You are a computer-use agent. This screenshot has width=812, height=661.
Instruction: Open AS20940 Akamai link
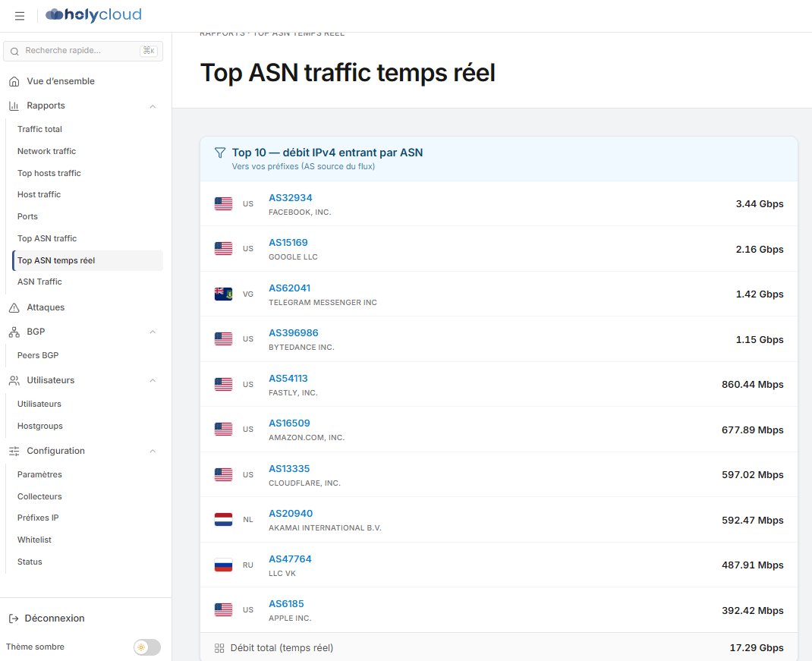tap(291, 514)
